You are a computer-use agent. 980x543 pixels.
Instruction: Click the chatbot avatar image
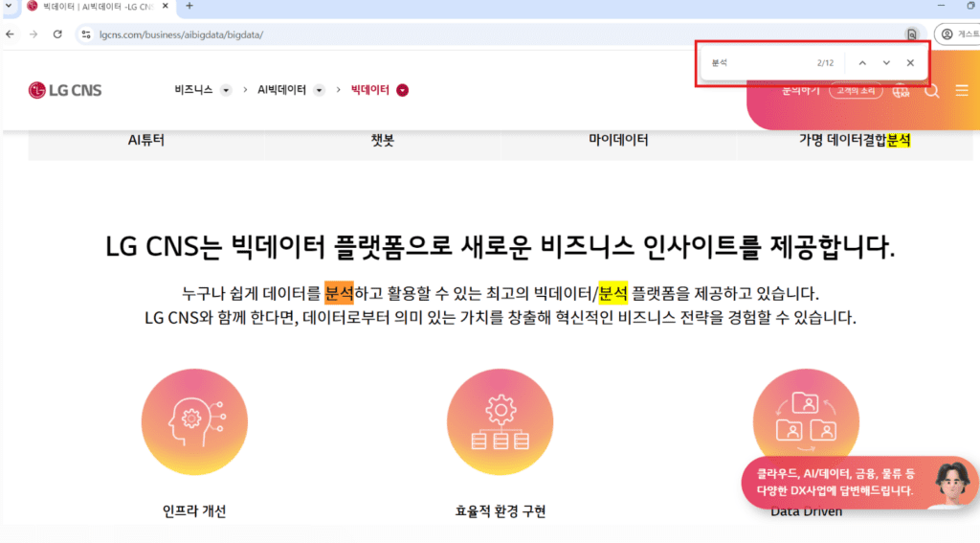click(x=952, y=483)
